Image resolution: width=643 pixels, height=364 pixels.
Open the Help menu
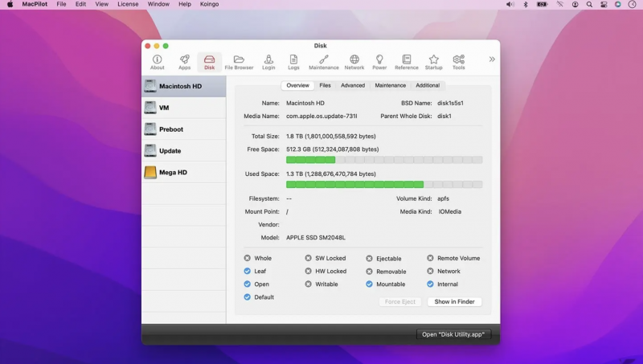(185, 4)
